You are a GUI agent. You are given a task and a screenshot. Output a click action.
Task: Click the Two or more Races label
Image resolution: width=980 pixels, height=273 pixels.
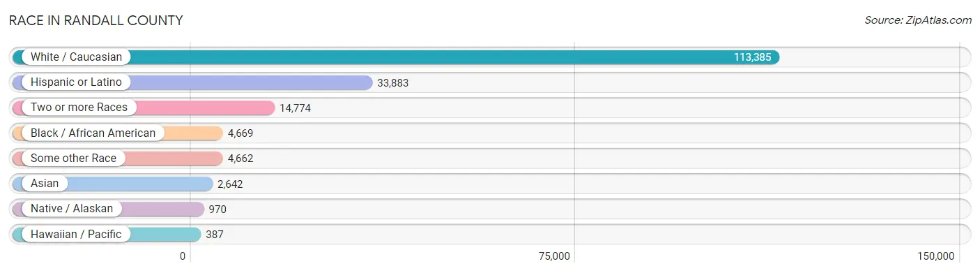click(79, 108)
